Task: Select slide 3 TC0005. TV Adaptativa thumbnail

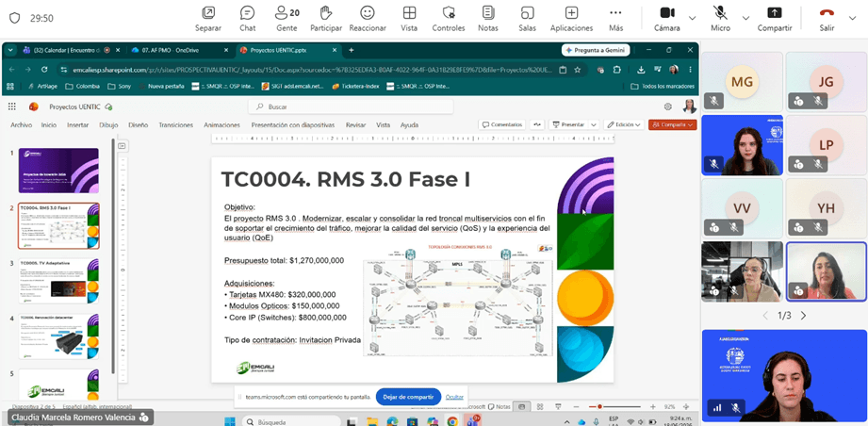Action: 58,281
